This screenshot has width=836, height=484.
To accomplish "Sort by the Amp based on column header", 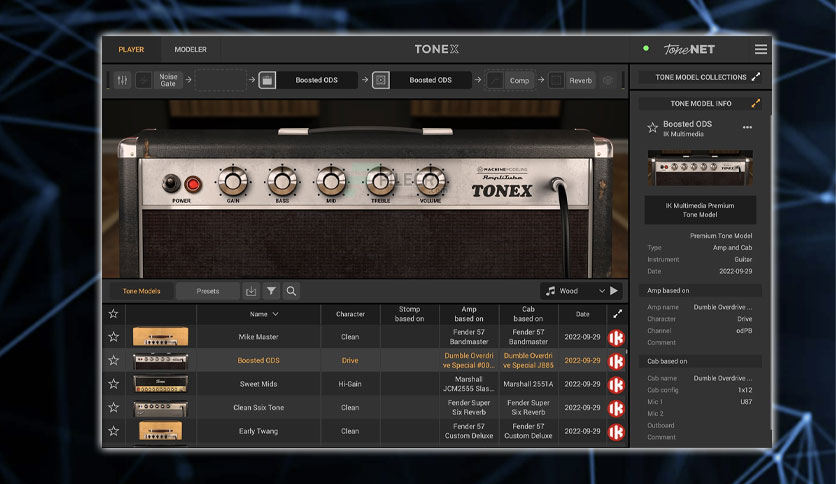I will (x=469, y=314).
